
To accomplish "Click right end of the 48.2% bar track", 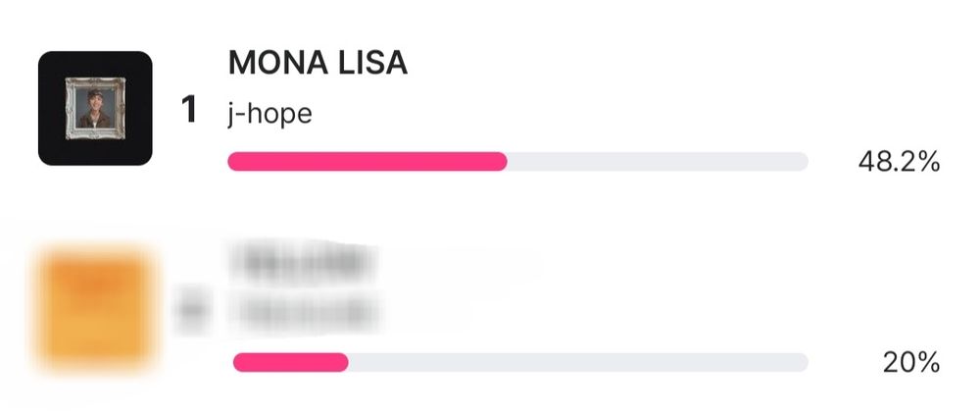I will point(802,162).
